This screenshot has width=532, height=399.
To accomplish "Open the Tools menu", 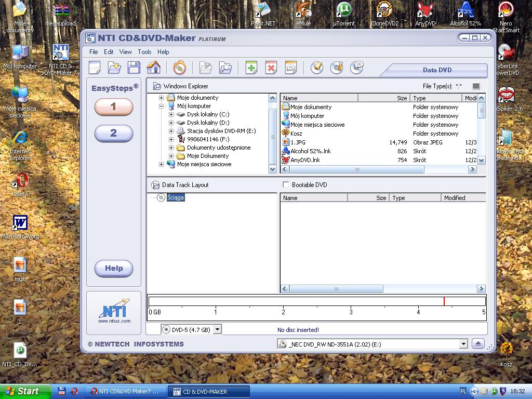I will pos(144,52).
